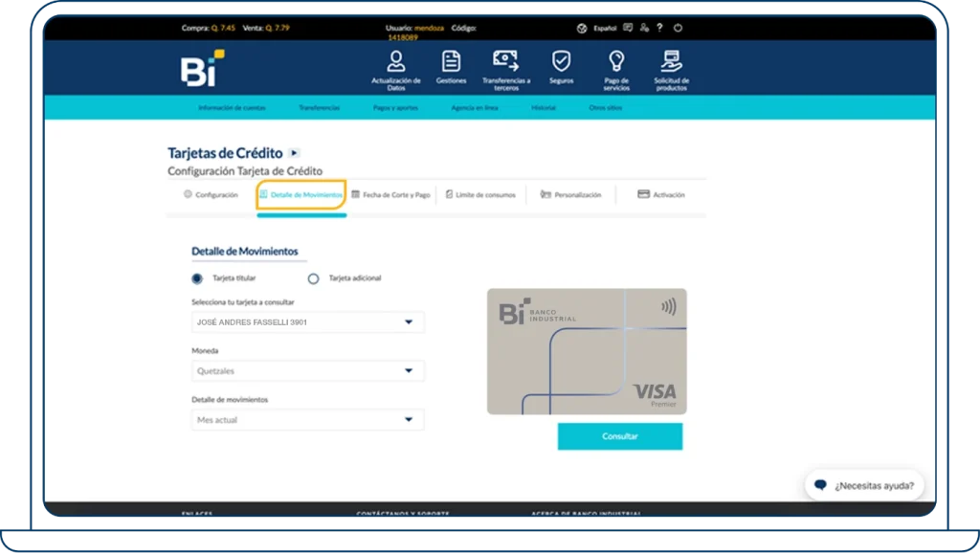The image size is (980, 553).
Task: Open the user profile icon in top bar
Action: 644,28
